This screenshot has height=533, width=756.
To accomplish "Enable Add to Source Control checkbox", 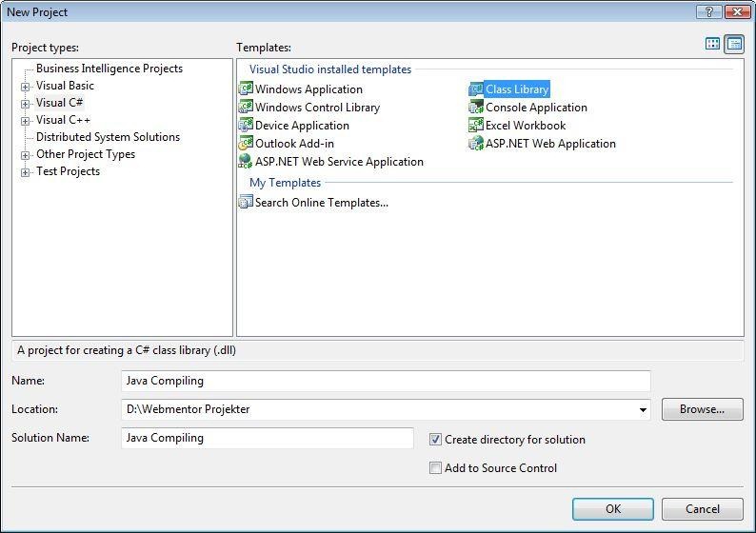I will tap(435, 468).
